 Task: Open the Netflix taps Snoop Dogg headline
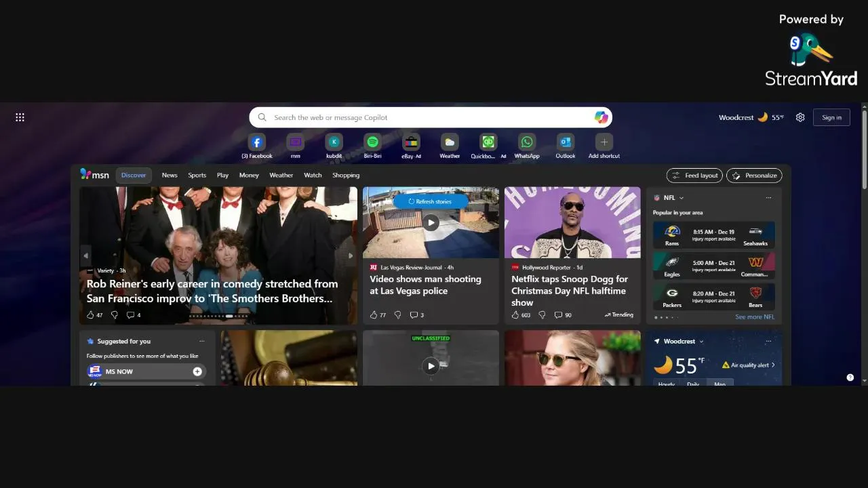click(x=570, y=291)
